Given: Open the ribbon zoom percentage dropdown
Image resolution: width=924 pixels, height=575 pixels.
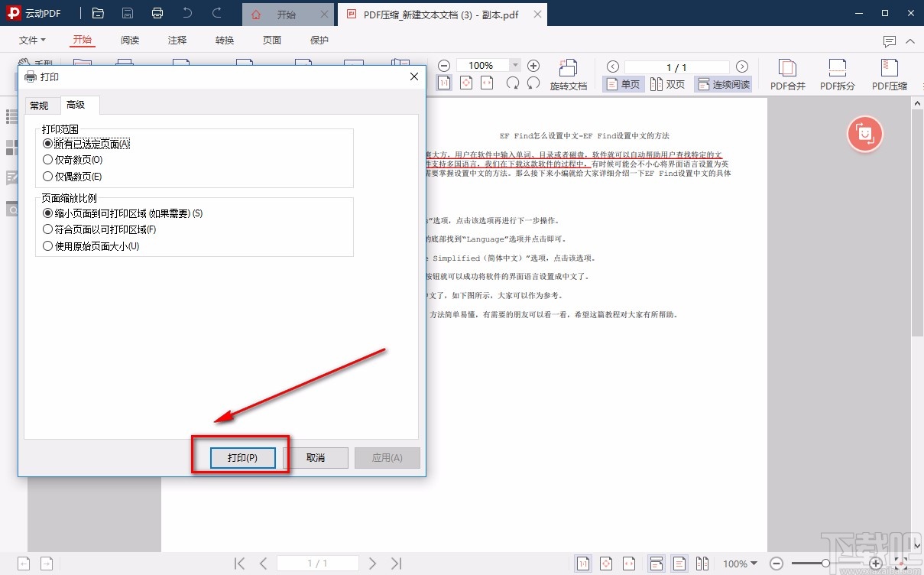Looking at the screenshot, I should tap(515, 66).
